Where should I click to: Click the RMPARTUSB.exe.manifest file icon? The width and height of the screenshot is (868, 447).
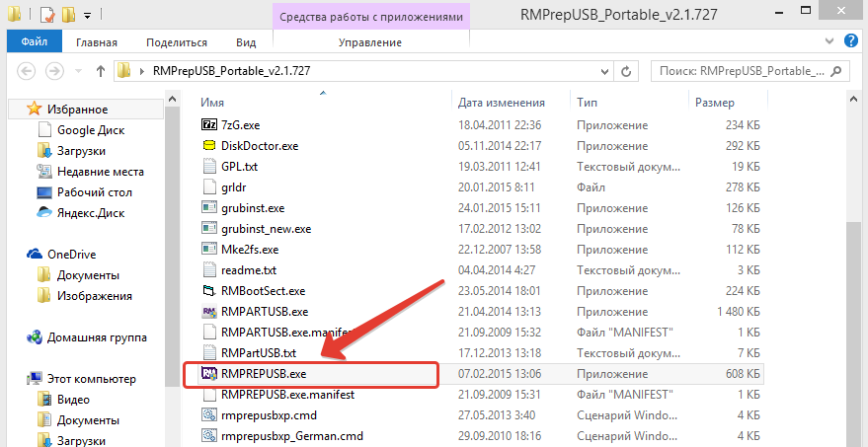tap(208, 333)
